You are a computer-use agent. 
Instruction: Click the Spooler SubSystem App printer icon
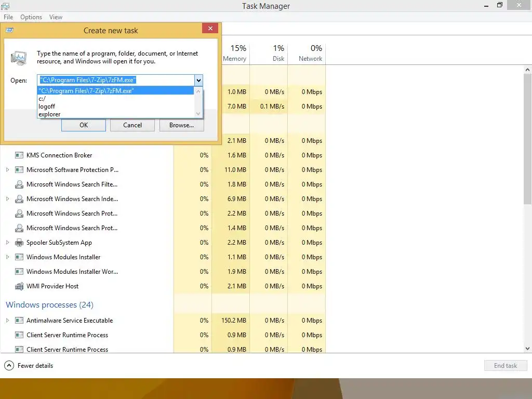(19, 243)
